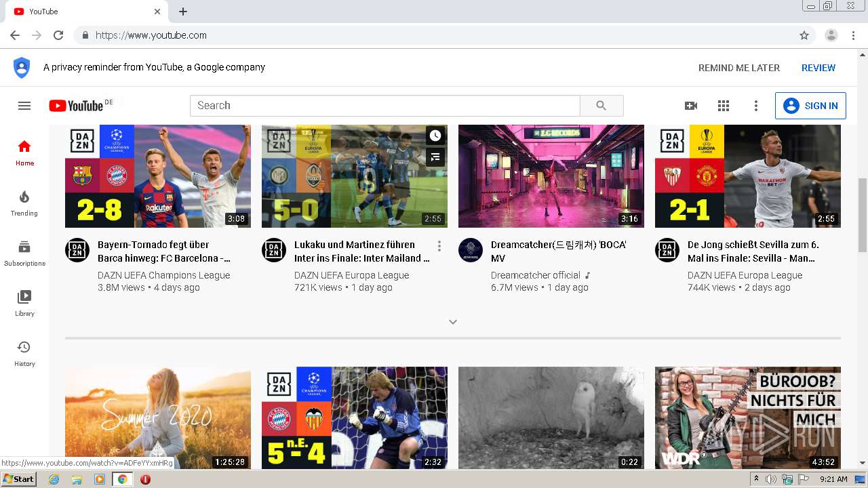Click the search magnifier button
The image size is (868, 488).
coord(601,106)
